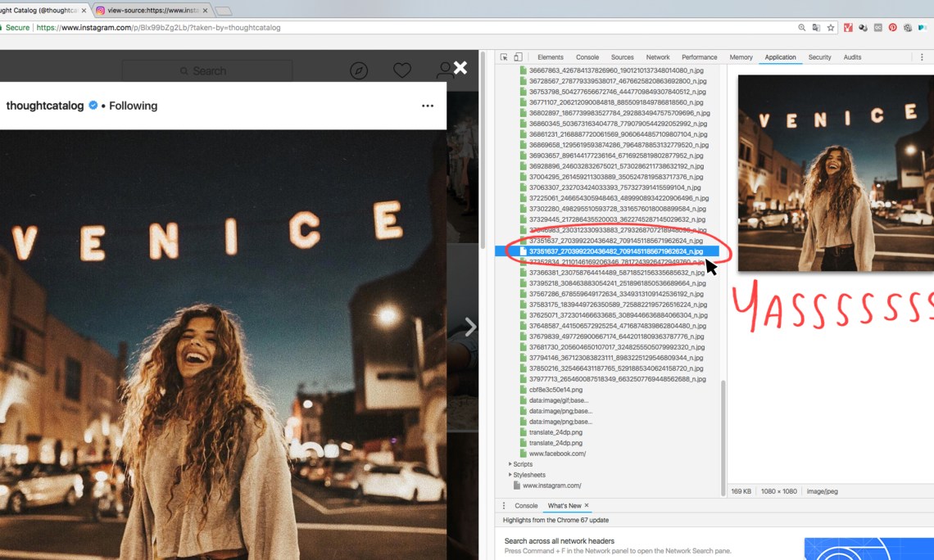Viewport: 934px width, 560px height.
Task: Click the Venice image preview thumbnail
Action: 836,173
